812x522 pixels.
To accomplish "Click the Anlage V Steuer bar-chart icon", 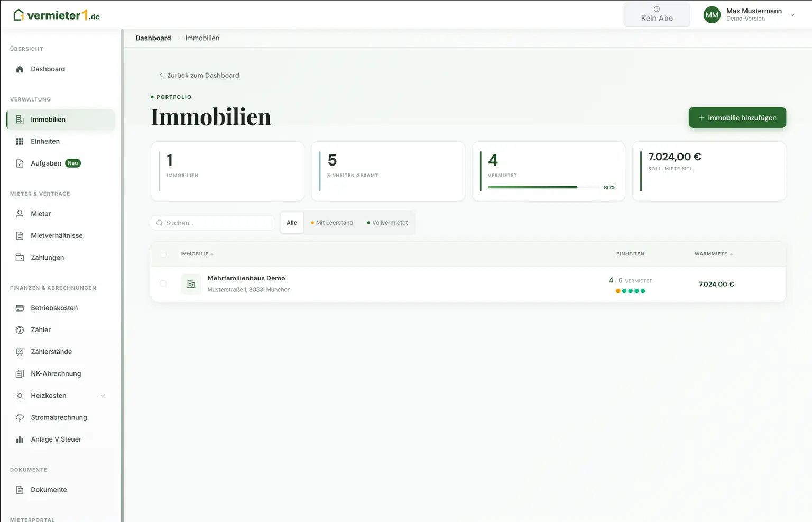I will tap(20, 439).
